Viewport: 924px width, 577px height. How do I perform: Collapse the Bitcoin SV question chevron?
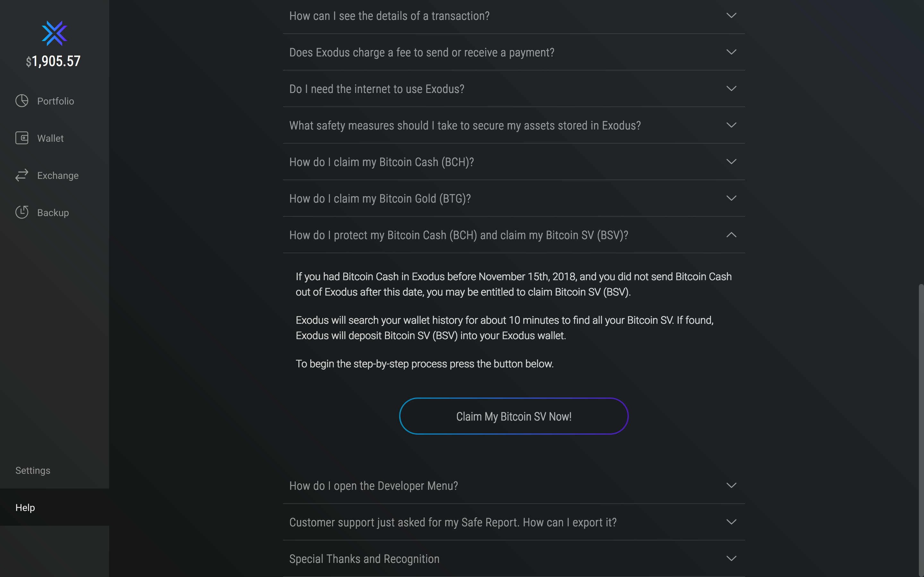pyautogui.click(x=731, y=235)
